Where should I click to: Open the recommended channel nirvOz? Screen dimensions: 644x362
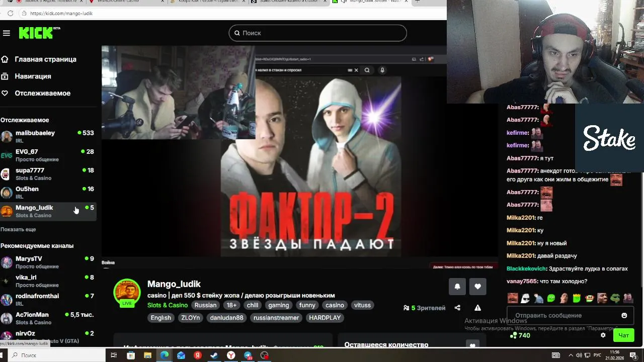(x=48, y=336)
